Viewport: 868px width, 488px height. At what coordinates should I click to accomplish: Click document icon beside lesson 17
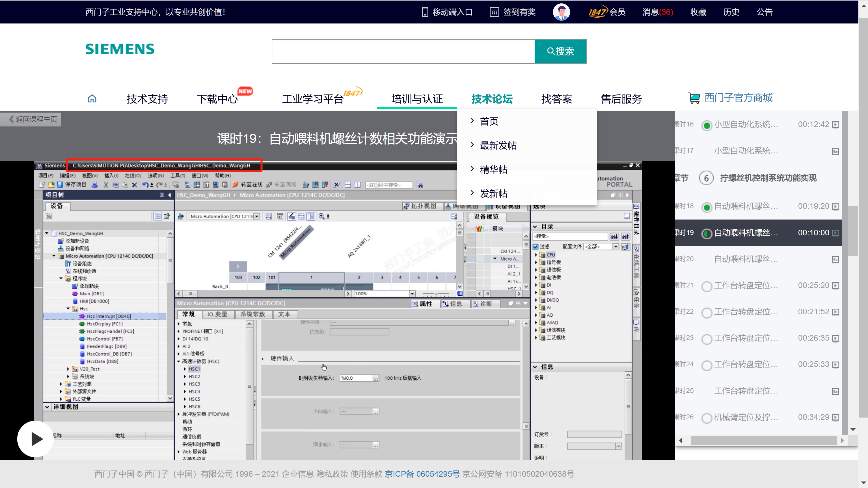point(835,151)
